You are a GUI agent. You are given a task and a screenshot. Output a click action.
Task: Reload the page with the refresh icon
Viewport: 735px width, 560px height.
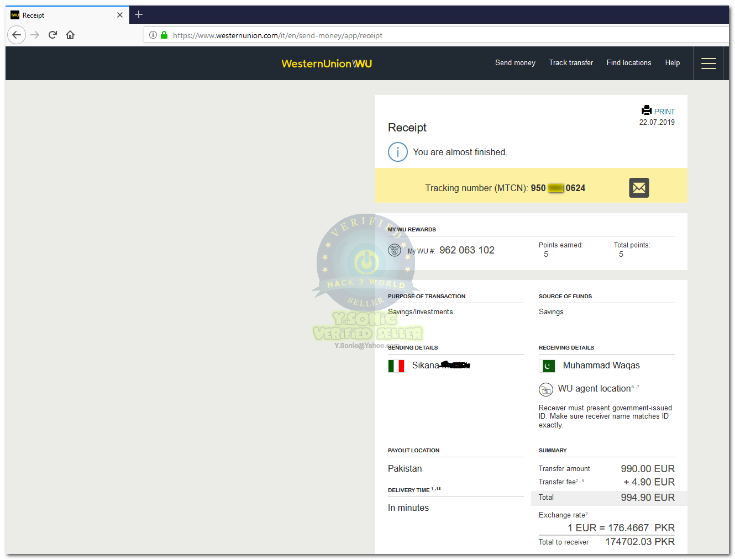pyautogui.click(x=53, y=35)
